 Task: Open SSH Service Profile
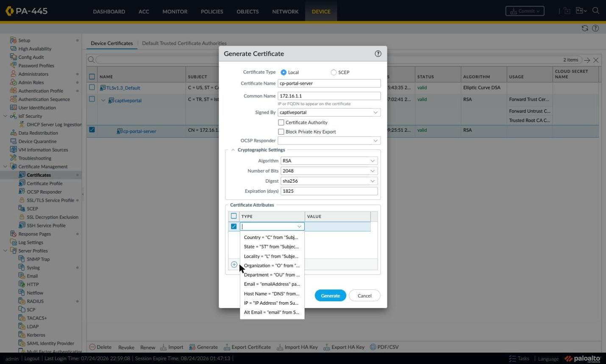click(46, 225)
